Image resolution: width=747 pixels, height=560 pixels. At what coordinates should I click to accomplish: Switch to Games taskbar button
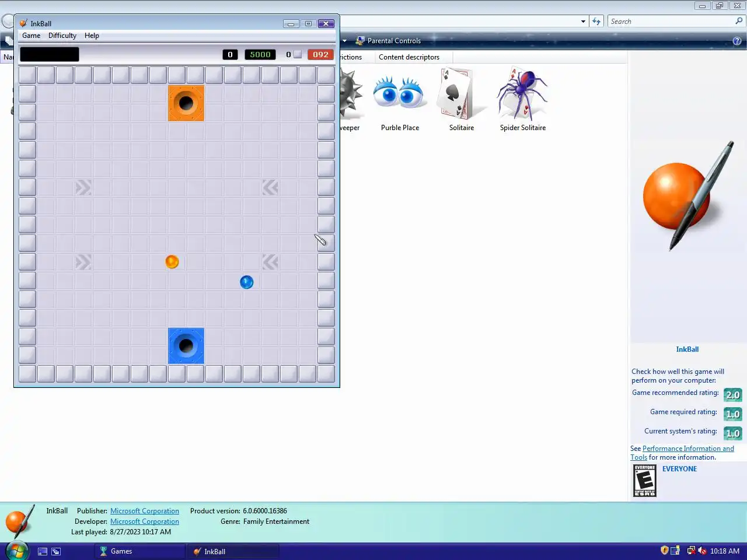140,551
